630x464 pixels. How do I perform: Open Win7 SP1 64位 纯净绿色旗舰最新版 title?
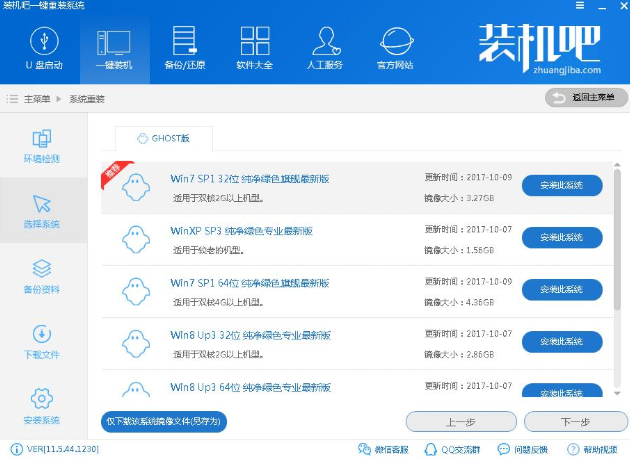click(x=250, y=283)
